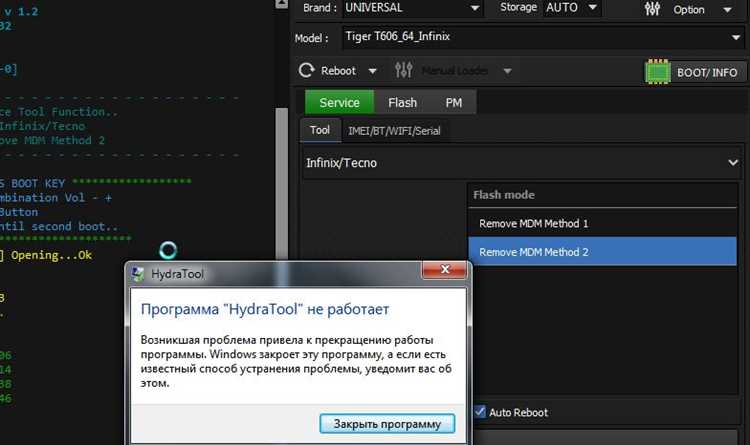Click the Reboot circular arrow icon

pos(307,70)
